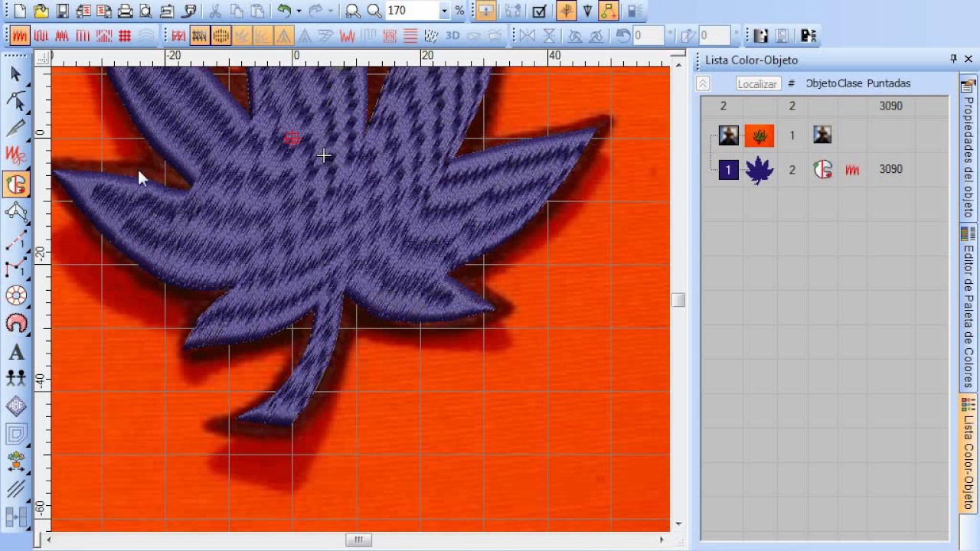Click the second Zoom magnifier icon
980x551 pixels.
[374, 11]
